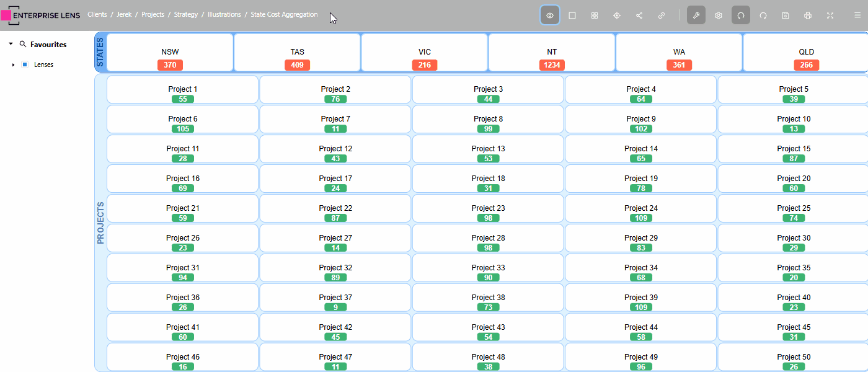Image resolution: width=868 pixels, height=372 pixels.
Task: Click the single square layout icon
Action: pos(572,15)
